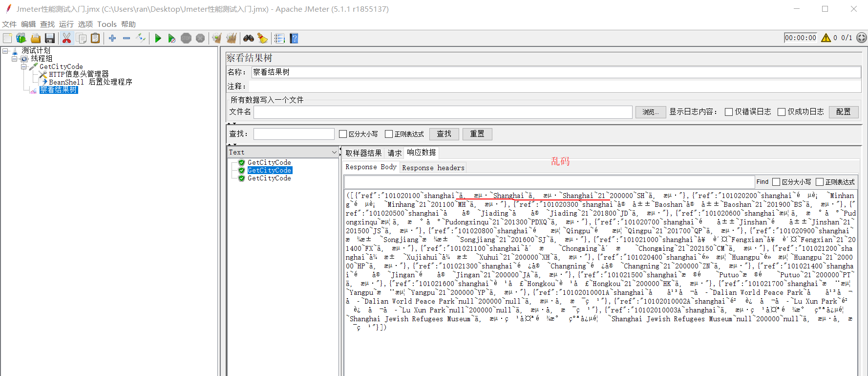This screenshot has width=868, height=376.
Task: Cut the selected element with scissors icon
Action: 67,38
